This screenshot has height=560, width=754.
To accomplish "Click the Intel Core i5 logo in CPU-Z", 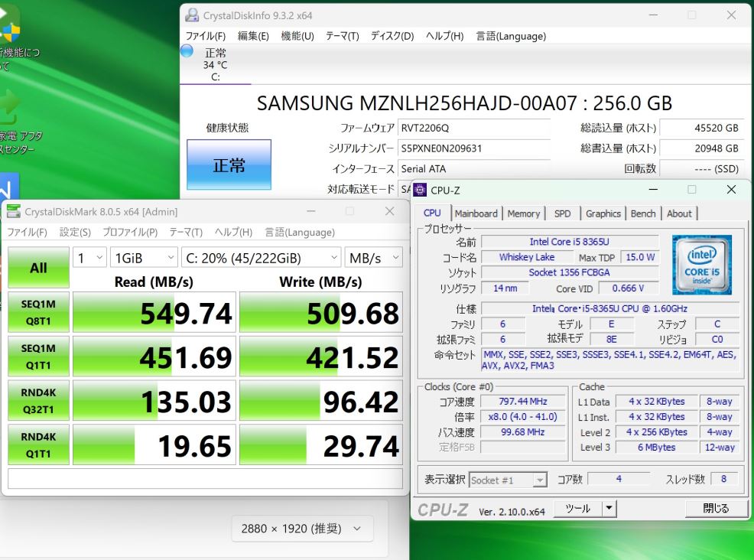I will pos(701,265).
